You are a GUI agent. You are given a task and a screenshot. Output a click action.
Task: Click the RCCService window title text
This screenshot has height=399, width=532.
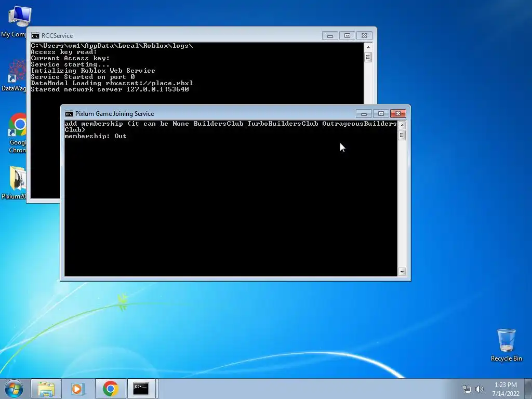57,36
